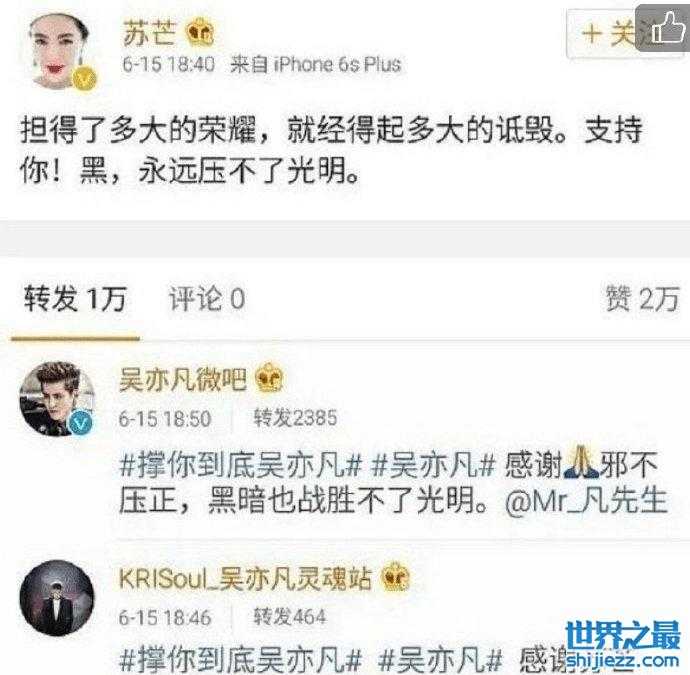Viewport: 690px width, 675px height.
Task: Click the crown badge beside 吴亦凡微吧
Action: [x=269, y=378]
